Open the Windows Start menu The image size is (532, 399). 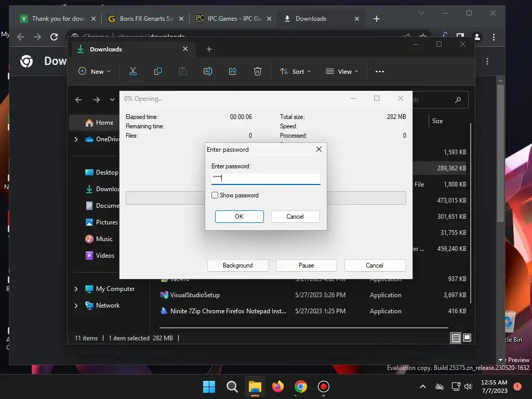(209, 387)
